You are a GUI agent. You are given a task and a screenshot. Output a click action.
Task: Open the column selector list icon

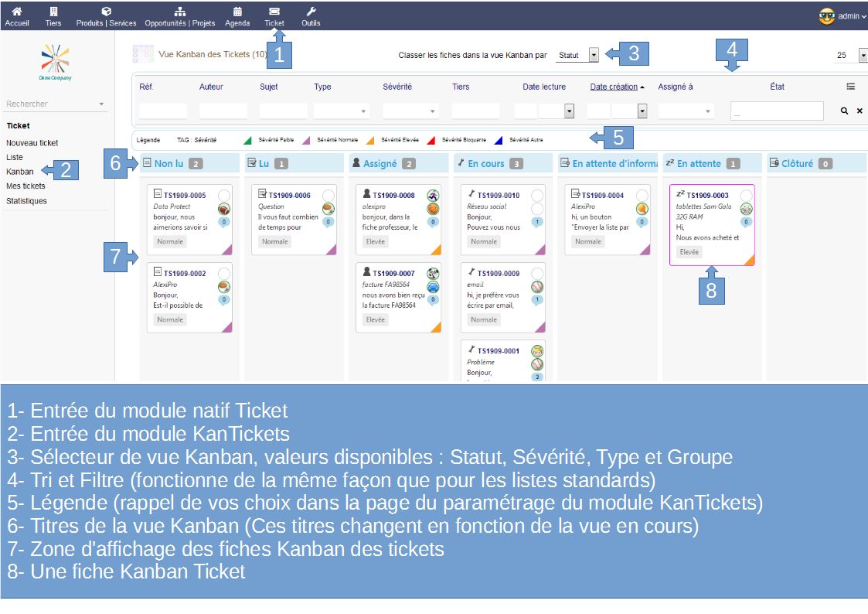850,87
